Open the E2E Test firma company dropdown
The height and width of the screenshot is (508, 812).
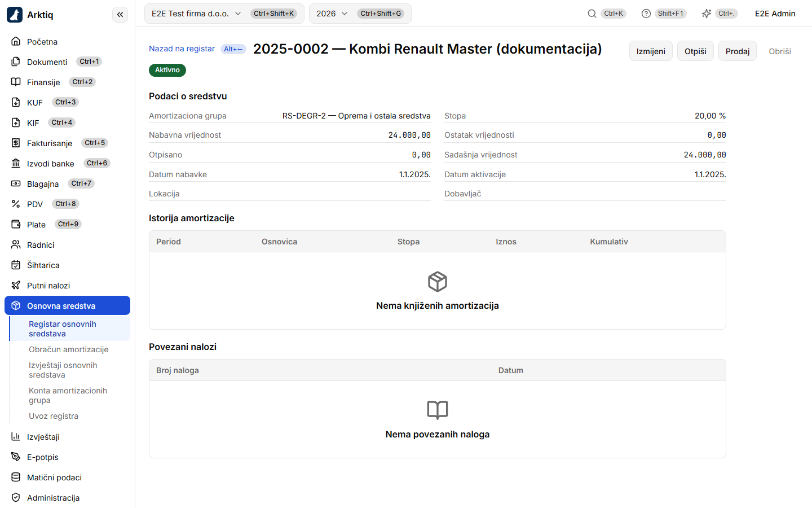224,14
